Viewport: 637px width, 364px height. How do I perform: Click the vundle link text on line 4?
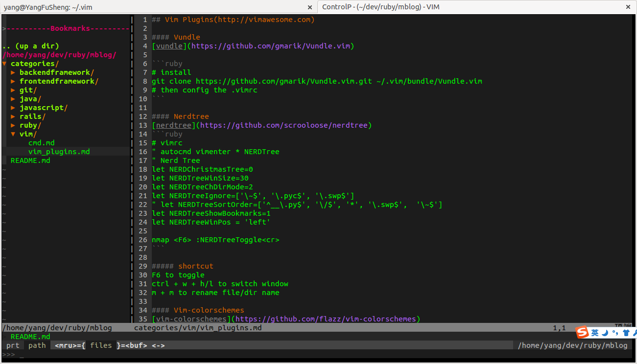169,46
